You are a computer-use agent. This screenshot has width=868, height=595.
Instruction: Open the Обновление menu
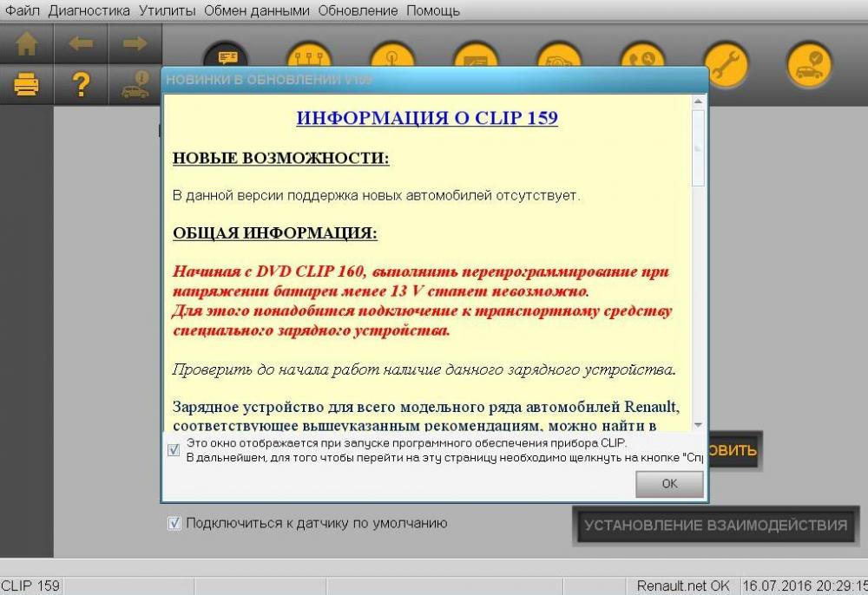click(358, 10)
